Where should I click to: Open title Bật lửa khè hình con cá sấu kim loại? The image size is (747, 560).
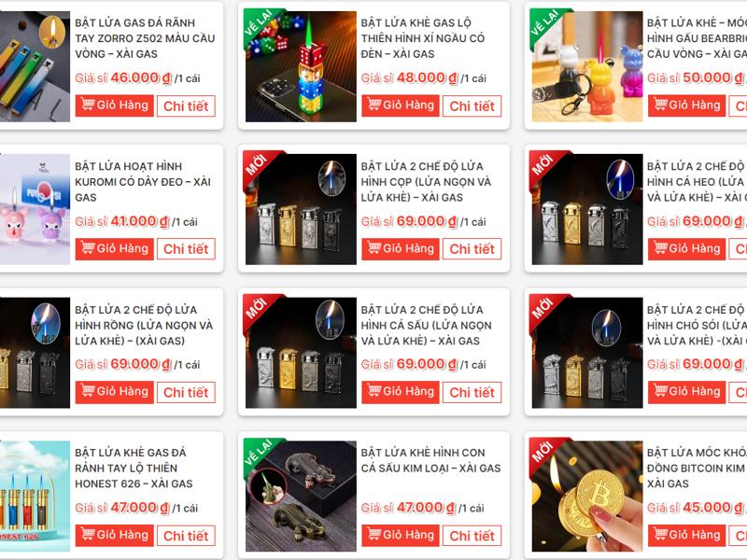tap(430, 460)
